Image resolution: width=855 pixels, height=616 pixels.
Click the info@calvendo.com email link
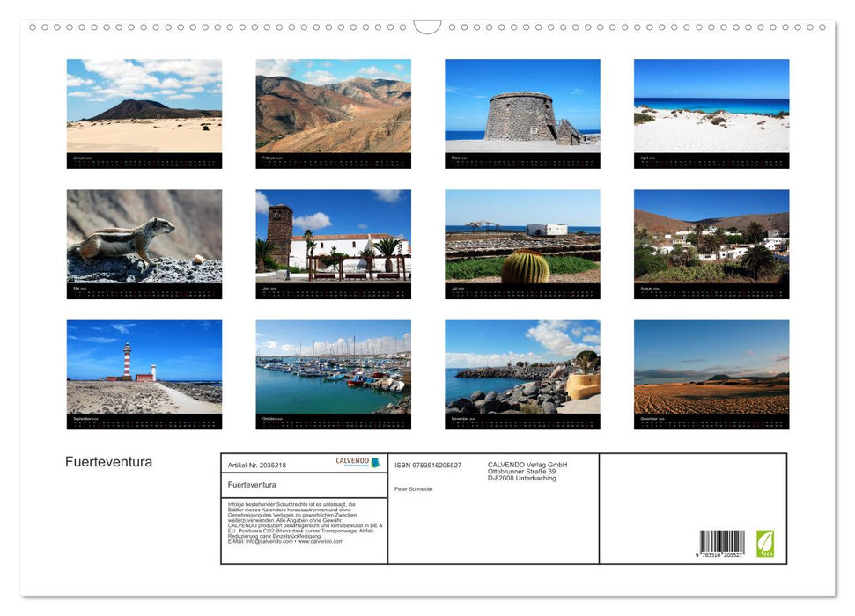click(268, 542)
